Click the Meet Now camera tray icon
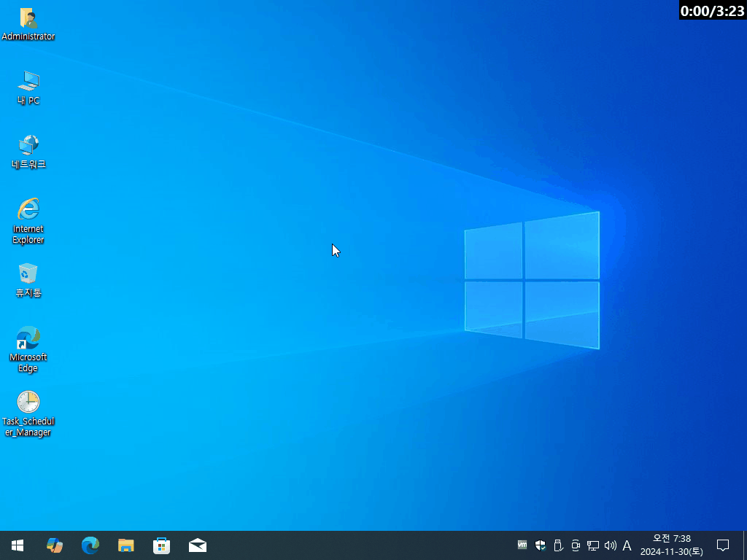Image resolution: width=747 pixels, height=560 pixels. (x=576, y=545)
